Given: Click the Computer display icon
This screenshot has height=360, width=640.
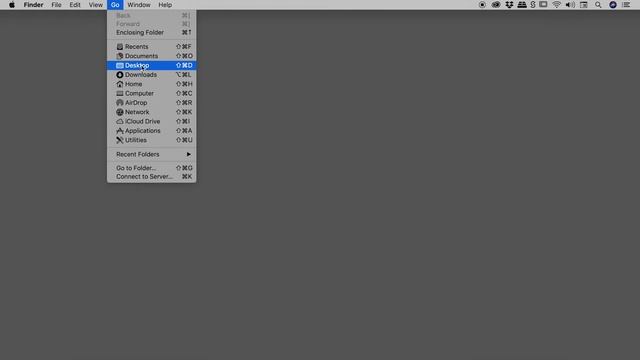Looking at the screenshot, I should [x=120, y=93].
